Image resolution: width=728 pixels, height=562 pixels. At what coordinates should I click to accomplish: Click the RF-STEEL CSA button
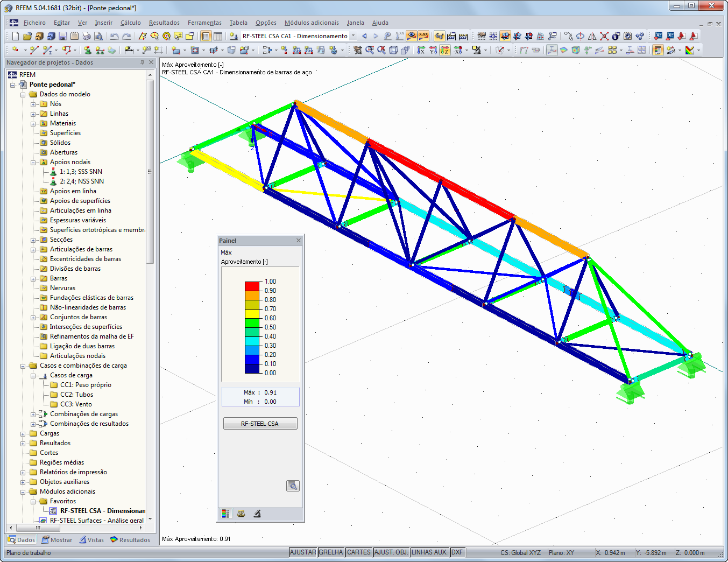pyautogui.click(x=260, y=424)
